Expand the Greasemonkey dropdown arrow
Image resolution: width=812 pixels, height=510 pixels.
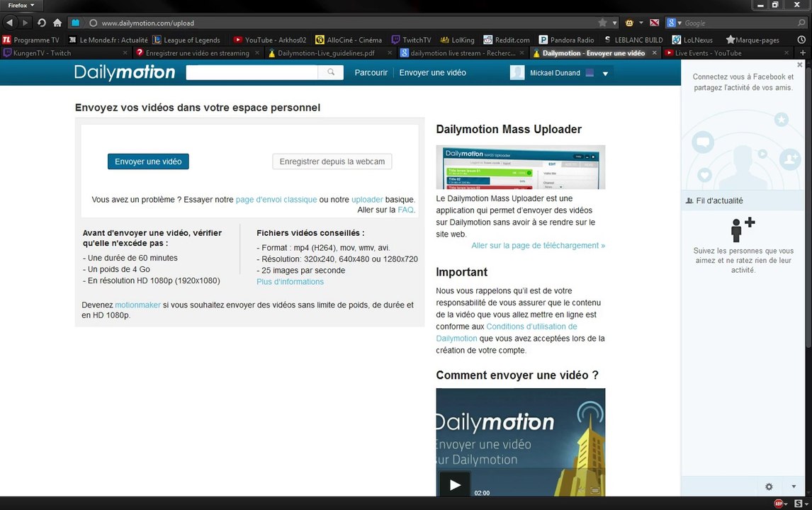click(x=641, y=23)
